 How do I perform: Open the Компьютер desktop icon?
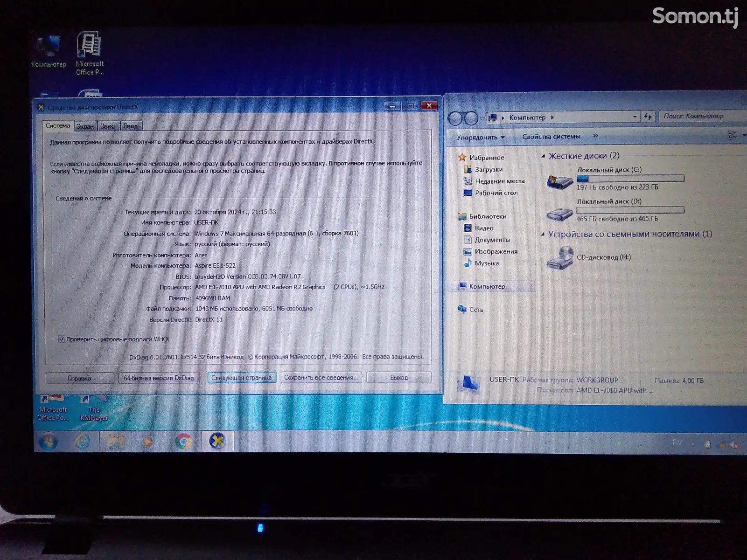coord(49,50)
